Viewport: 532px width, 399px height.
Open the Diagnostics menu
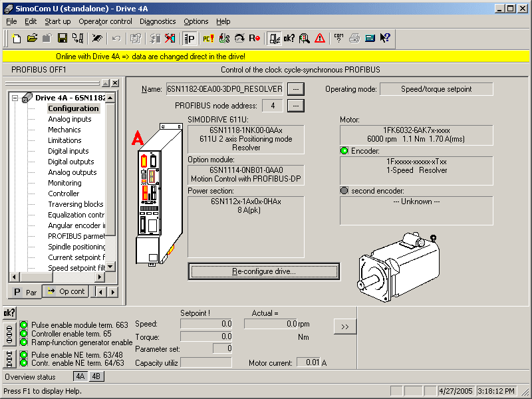(x=158, y=21)
